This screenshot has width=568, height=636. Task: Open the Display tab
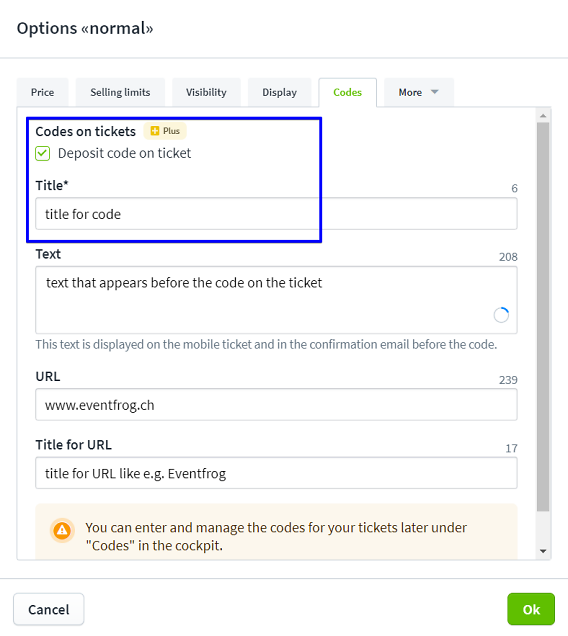[x=280, y=92]
